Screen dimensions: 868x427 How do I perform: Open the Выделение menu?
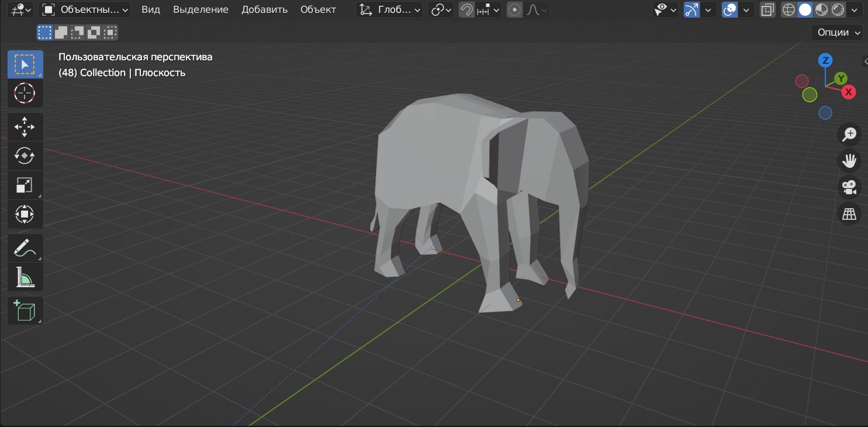point(200,9)
